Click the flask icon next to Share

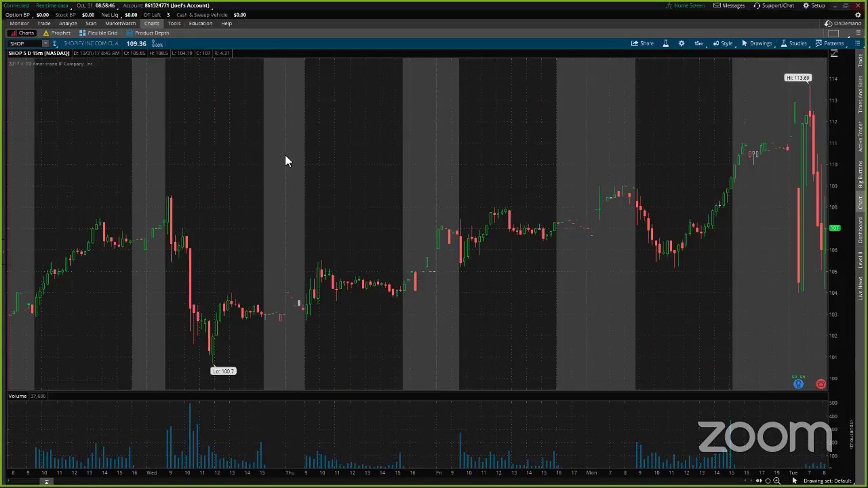click(x=666, y=43)
